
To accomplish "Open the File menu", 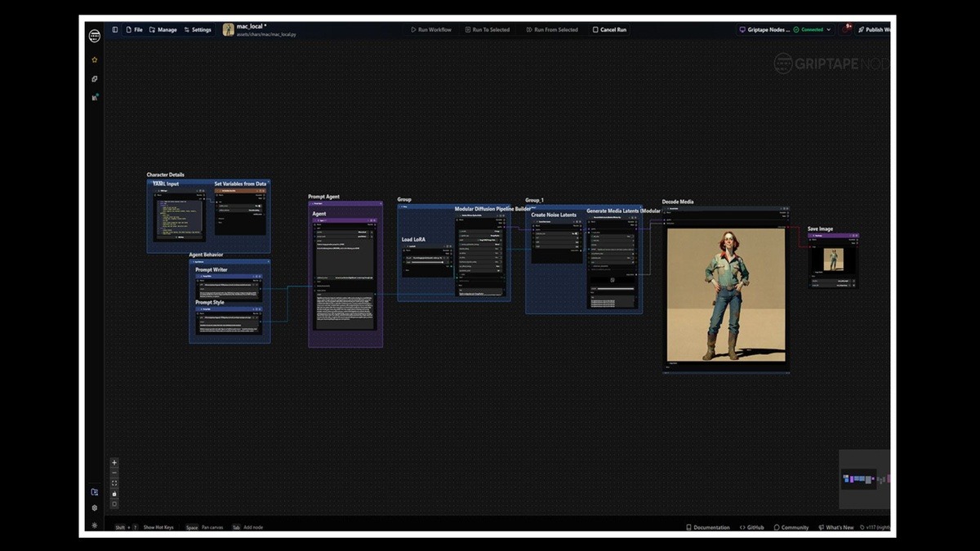I will (x=134, y=29).
